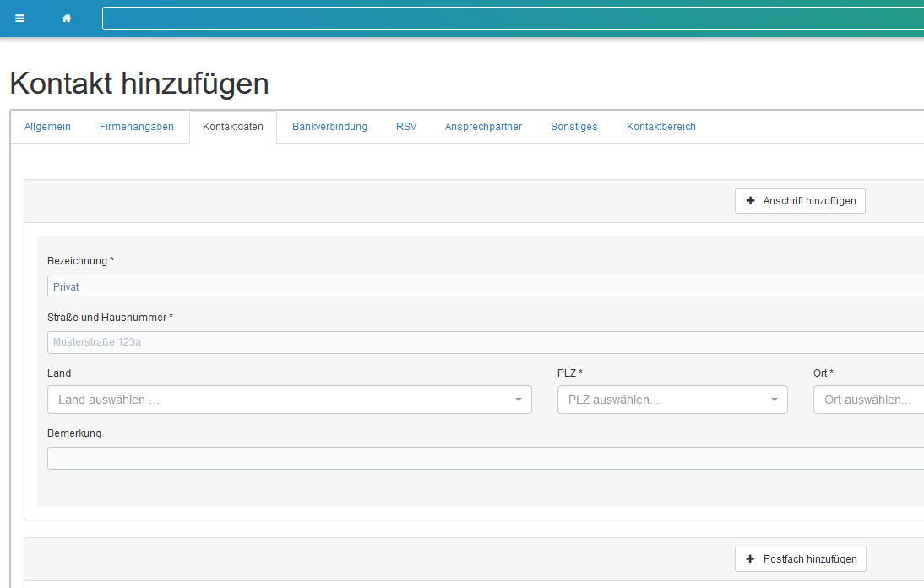The image size is (924, 588).
Task: Go to the home icon
Action: click(x=67, y=19)
